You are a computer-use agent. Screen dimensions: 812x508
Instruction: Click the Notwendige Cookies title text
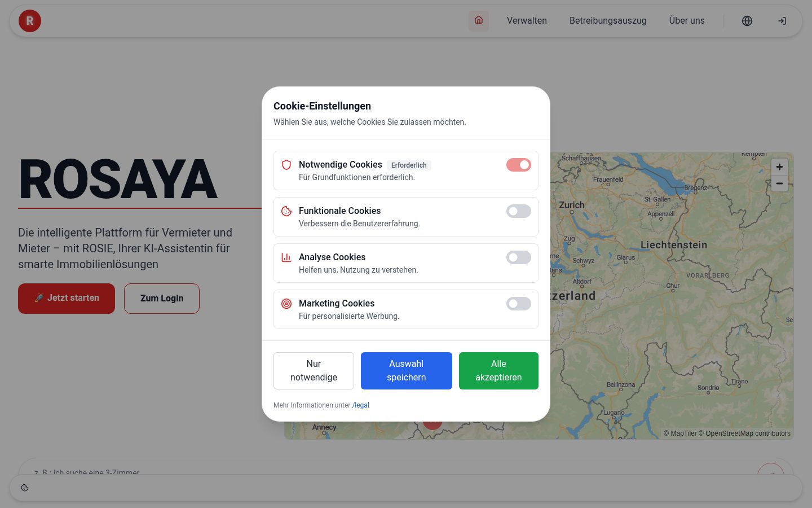[341, 165]
